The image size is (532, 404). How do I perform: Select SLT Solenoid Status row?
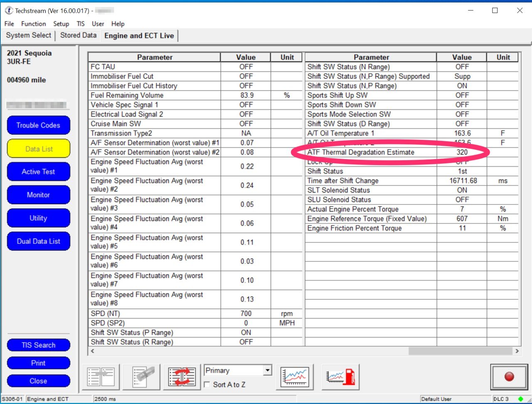tap(412, 190)
